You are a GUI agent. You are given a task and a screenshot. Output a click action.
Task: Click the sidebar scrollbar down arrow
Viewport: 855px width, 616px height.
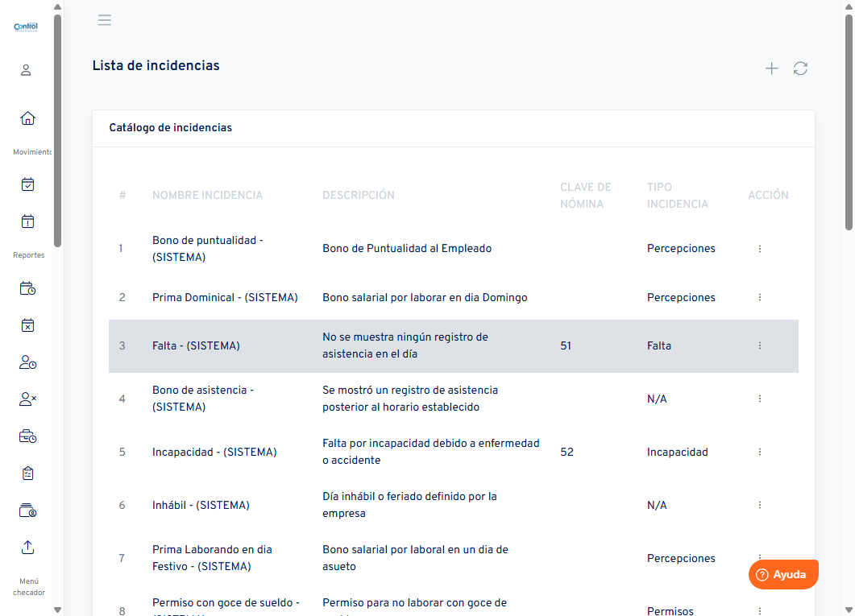[x=58, y=610]
